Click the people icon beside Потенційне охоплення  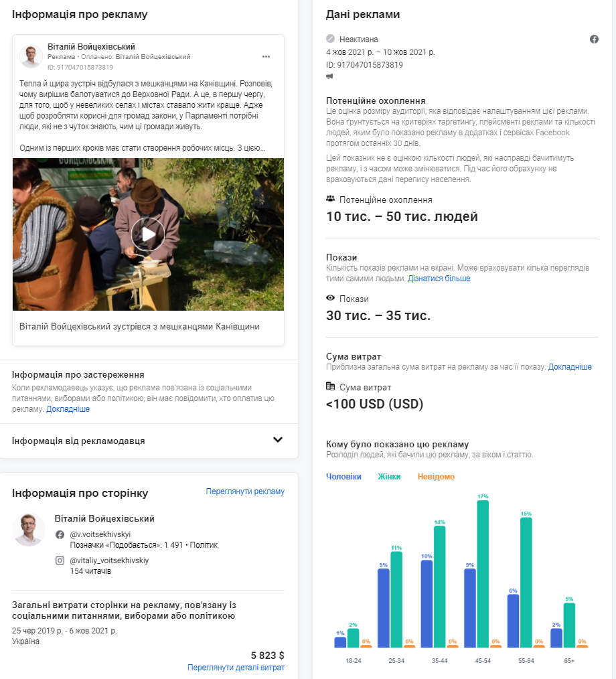pos(330,199)
